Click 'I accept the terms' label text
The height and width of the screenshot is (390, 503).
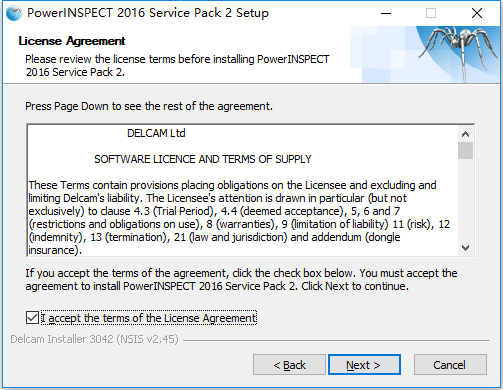point(149,318)
